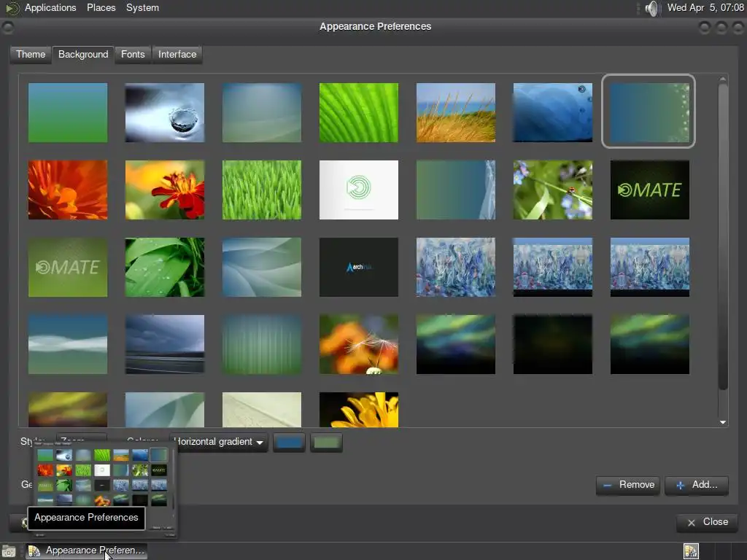Viewport: 747px width, 560px height.
Task: Select the yellow flower on black wallpaper
Action: tap(359, 410)
